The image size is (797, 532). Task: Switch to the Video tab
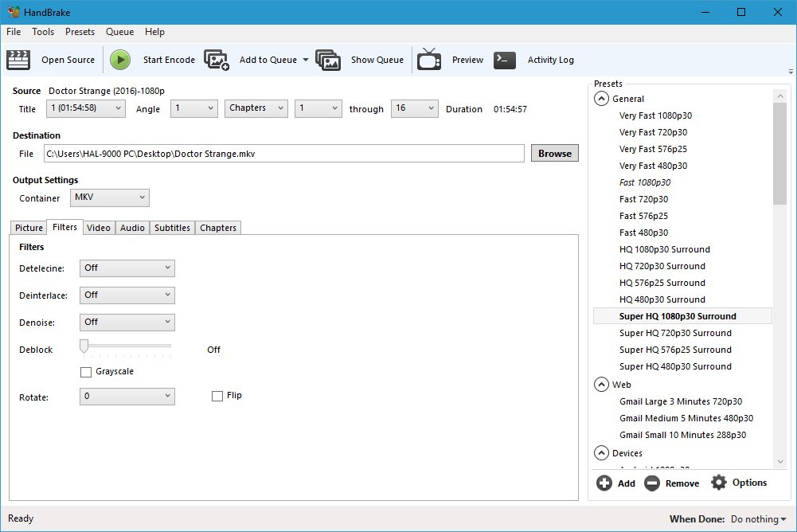click(x=99, y=228)
